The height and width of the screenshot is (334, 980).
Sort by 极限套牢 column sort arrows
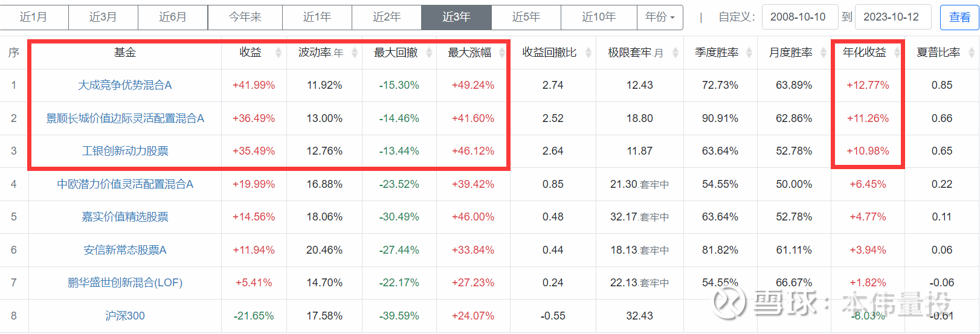pos(675,53)
